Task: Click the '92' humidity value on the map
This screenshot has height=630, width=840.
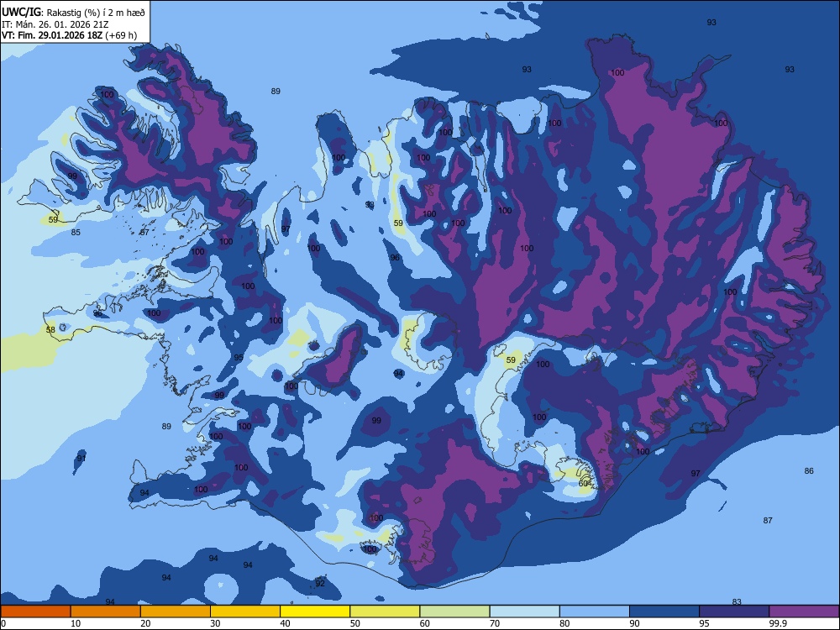Action: [x=320, y=584]
